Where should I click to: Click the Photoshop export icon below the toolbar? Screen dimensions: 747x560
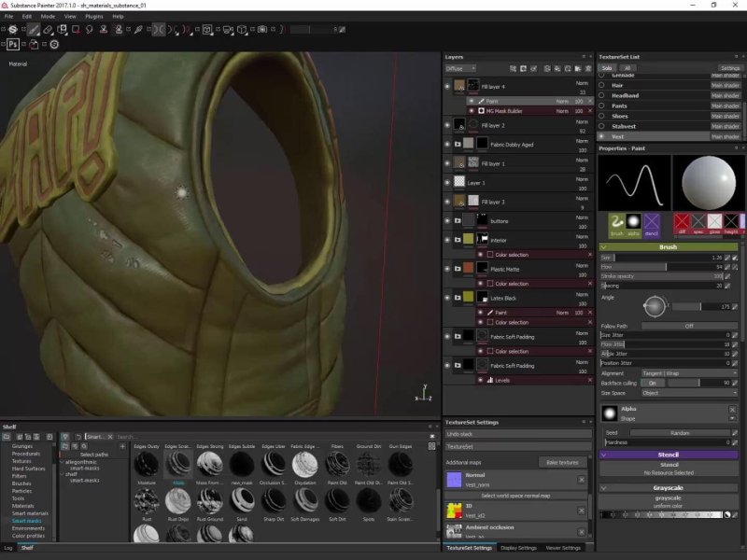tap(12, 44)
